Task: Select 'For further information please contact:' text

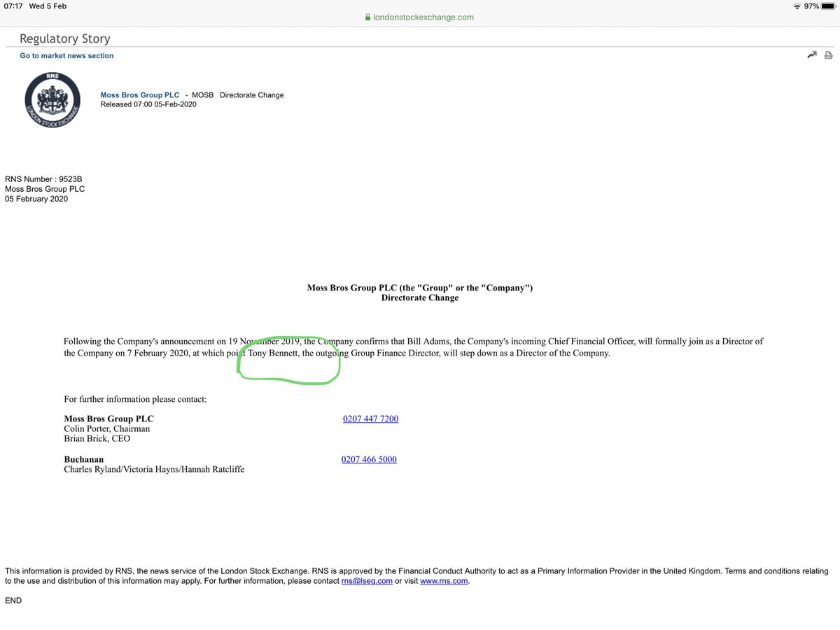Action: pos(135,399)
